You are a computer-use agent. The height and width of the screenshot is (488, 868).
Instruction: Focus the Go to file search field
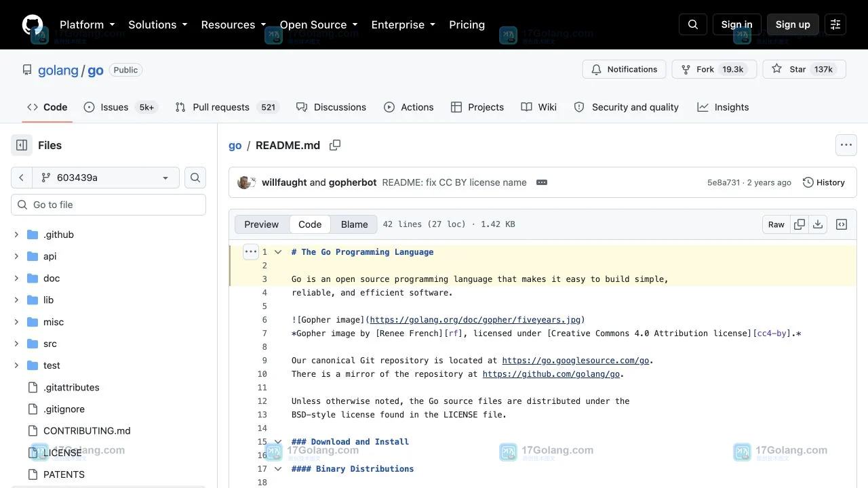point(108,205)
